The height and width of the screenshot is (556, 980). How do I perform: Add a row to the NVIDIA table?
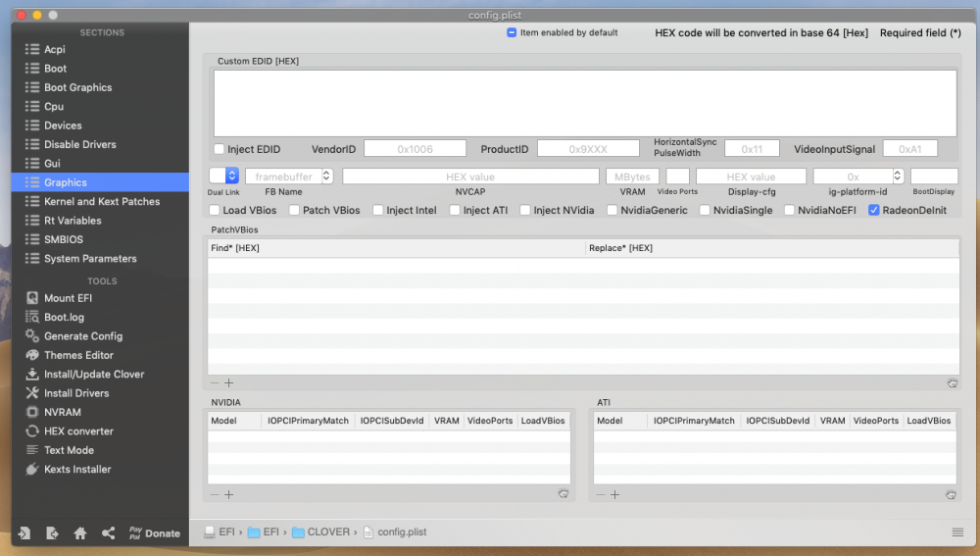[228, 494]
